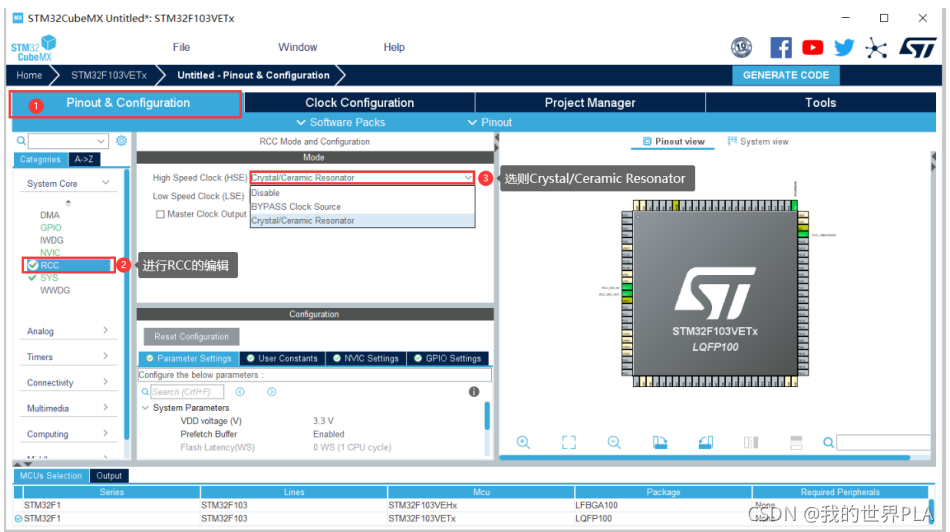Open the Twitter bird icon link

(844, 47)
